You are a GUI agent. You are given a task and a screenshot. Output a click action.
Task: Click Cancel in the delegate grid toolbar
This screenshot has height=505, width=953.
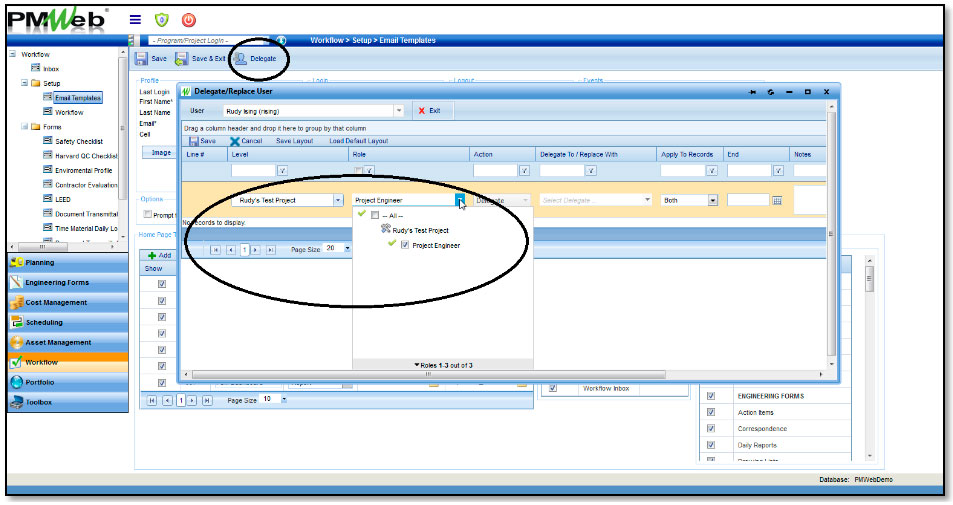(246, 140)
